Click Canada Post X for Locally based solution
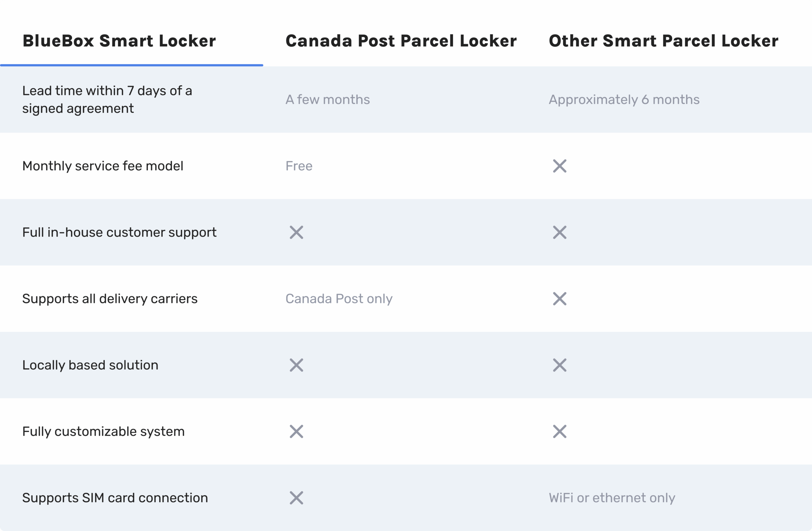The image size is (812, 531). 296,365
